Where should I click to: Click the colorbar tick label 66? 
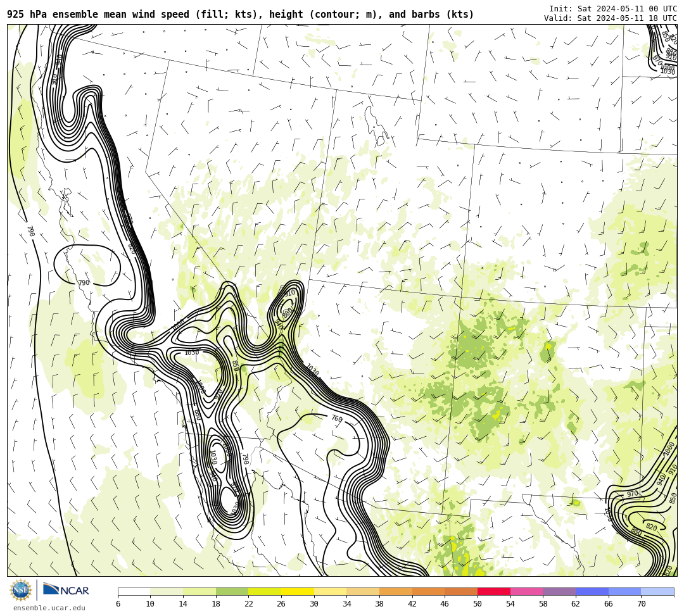[x=608, y=604]
